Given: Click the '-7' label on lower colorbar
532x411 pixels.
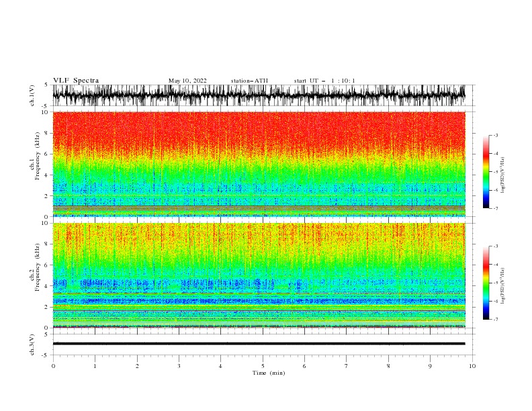Looking at the screenshot, I should [496, 319].
